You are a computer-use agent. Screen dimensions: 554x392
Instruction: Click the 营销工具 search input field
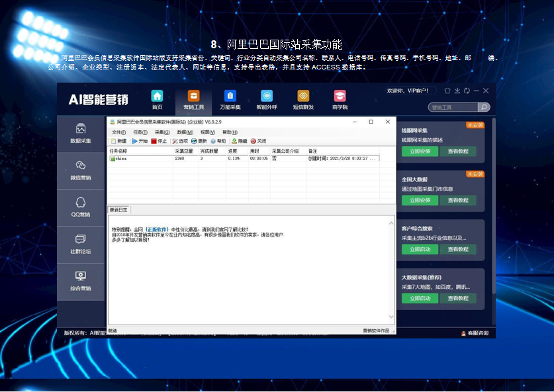[x=453, y=107]
